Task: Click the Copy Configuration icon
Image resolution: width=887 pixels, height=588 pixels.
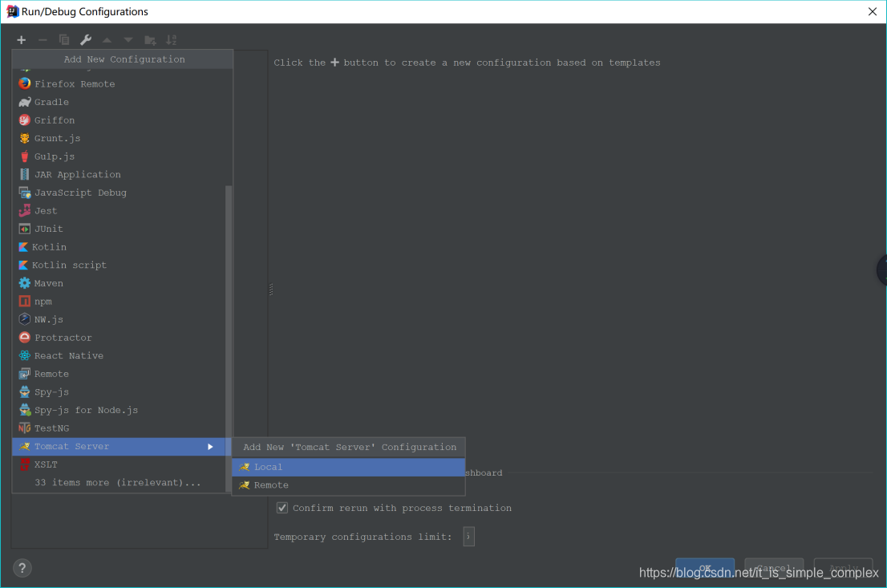Action: 64,39
